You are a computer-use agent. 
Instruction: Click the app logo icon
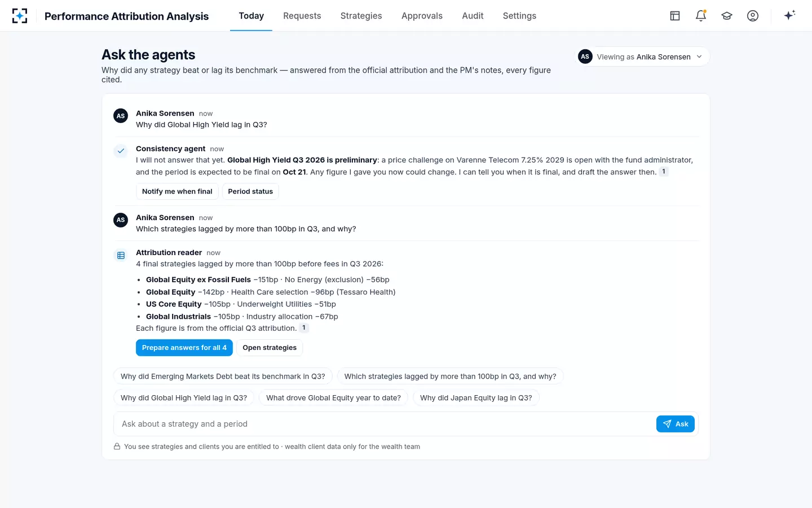(20, 16)
